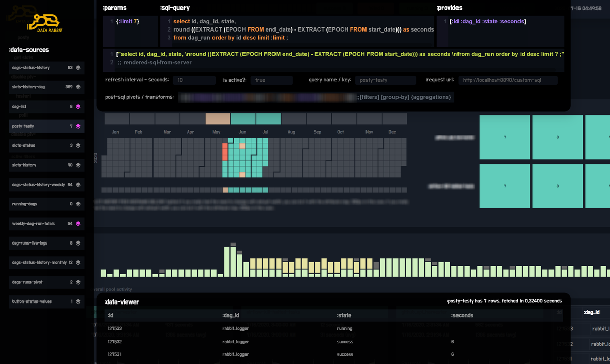610x364 pixels.
Task: Click layers icon for dags-status-history-weekly
Action: [78, 185]
